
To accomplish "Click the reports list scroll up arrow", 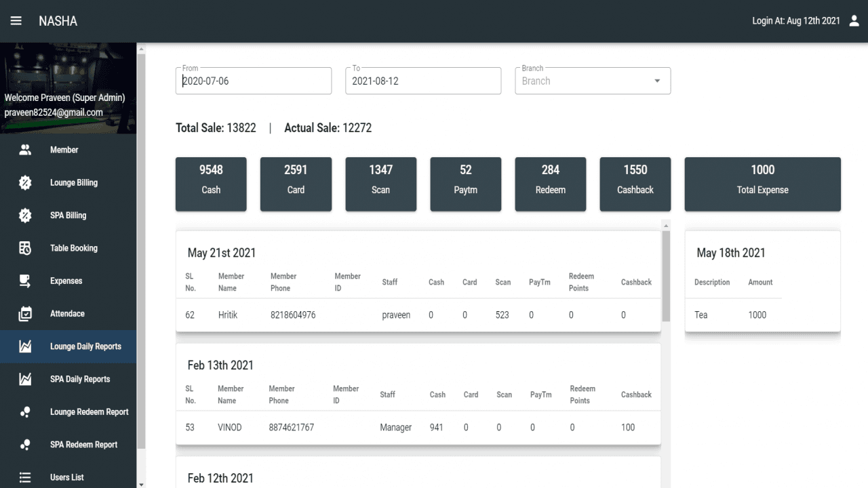I will coord(666,225).
